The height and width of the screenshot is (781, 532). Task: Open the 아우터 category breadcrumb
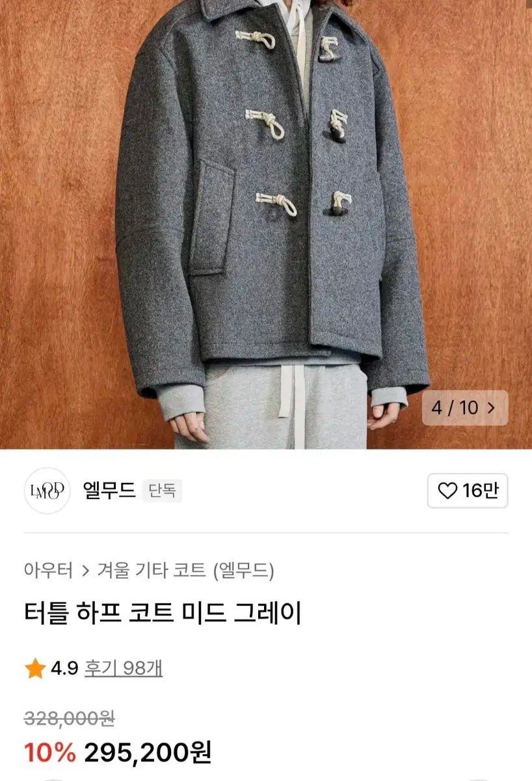(48, 571)
